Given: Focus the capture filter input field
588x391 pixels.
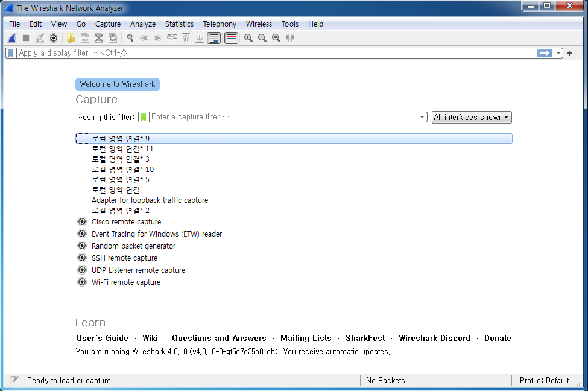Looking at the screenshot, I should pos(283,117).
